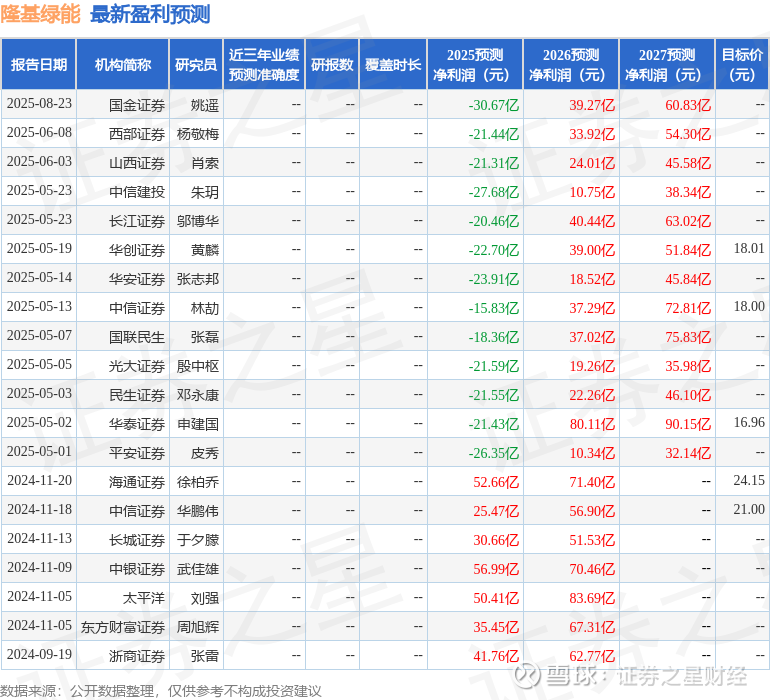Click the 63.02亿 forecast value
Screen dimensions: 770x700
tap(688, 221)
